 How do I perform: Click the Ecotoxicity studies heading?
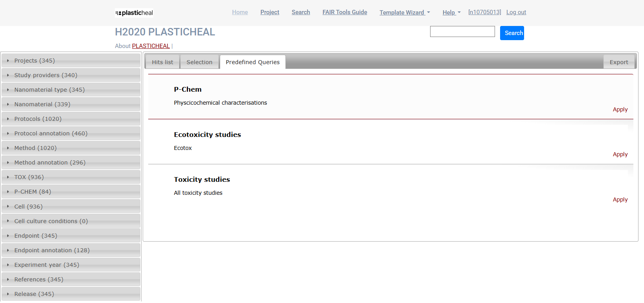click(207, 135)
